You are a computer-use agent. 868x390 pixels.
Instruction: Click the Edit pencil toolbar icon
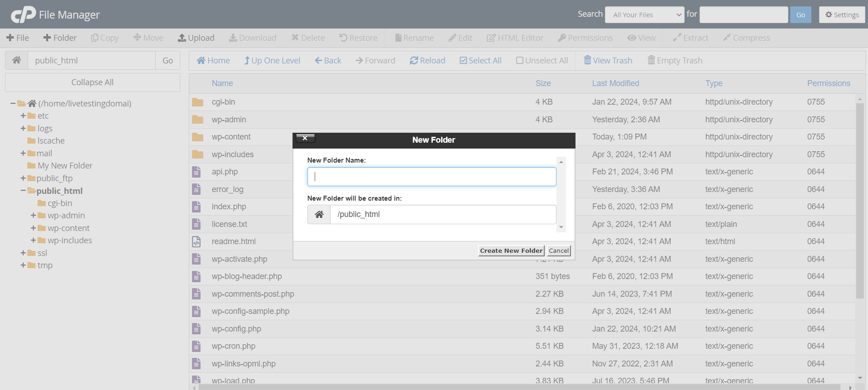(x=452, y=38)
